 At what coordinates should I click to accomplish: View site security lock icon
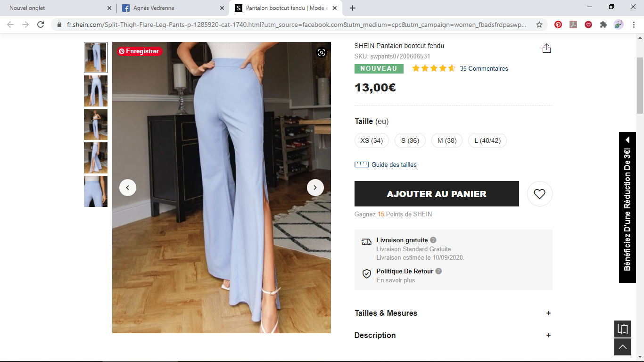(59, 25)
